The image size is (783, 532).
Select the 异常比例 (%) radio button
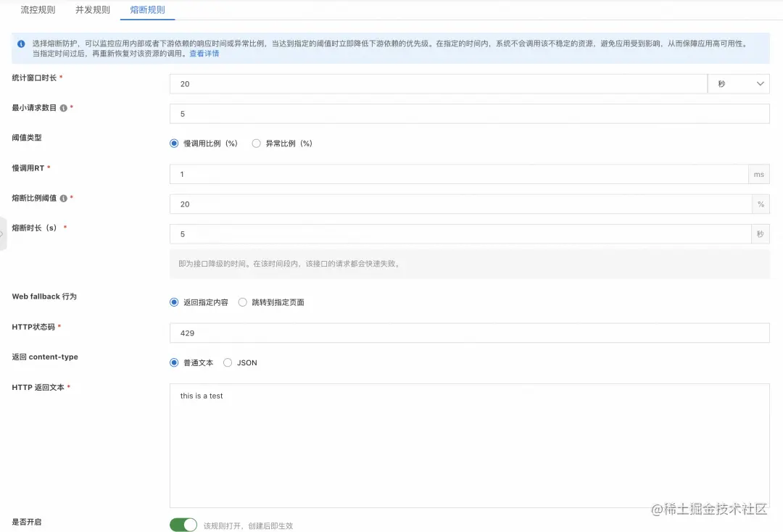256,144
